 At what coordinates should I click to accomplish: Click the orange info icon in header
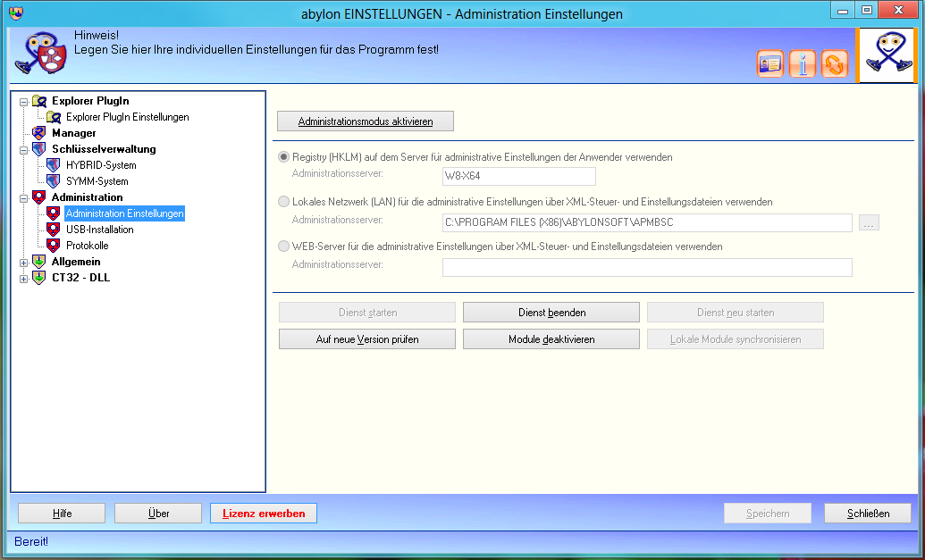click(803, 64)
